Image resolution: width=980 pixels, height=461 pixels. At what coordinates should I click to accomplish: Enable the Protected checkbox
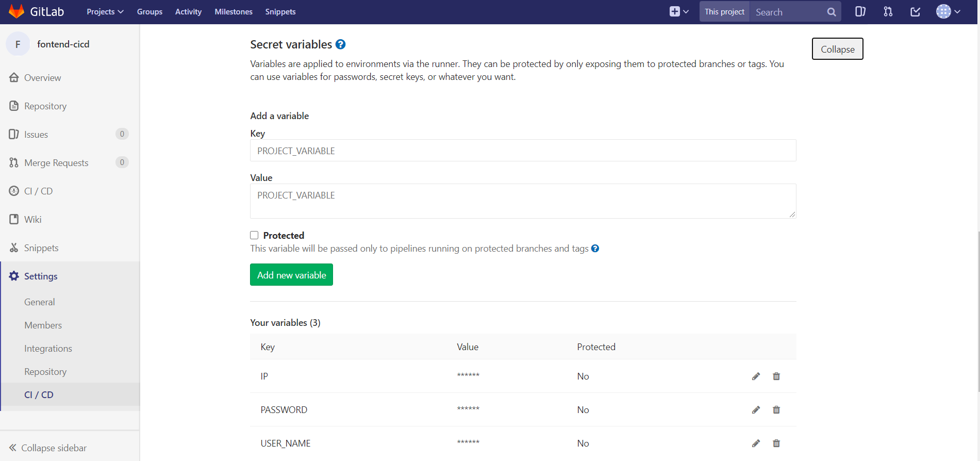coord(254,235)
